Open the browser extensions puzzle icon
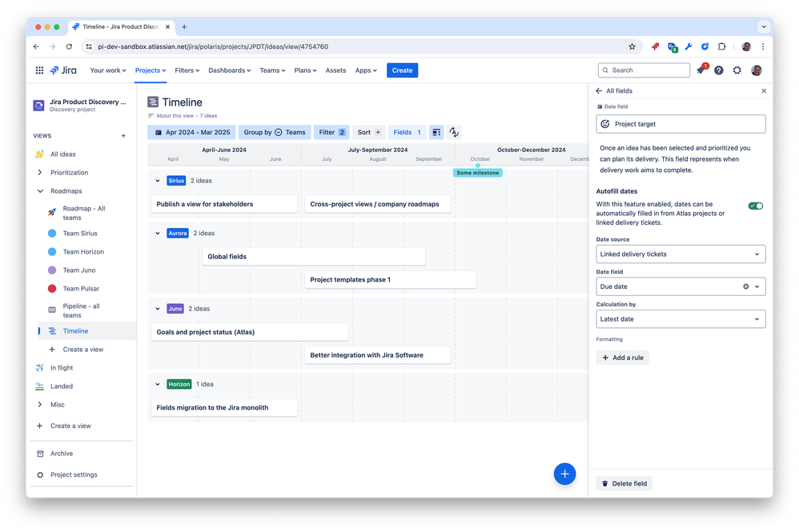The width and height of the screenshot is (799, 532). [721, 46]
